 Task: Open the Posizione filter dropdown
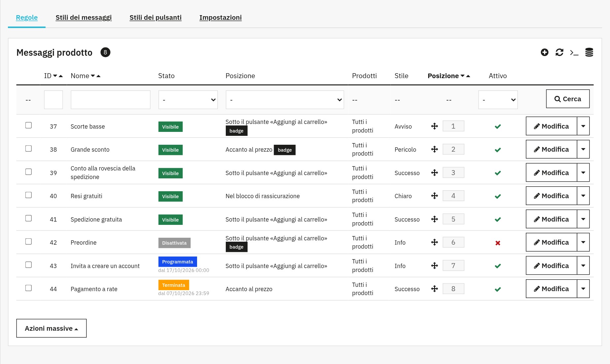point(285,100)
